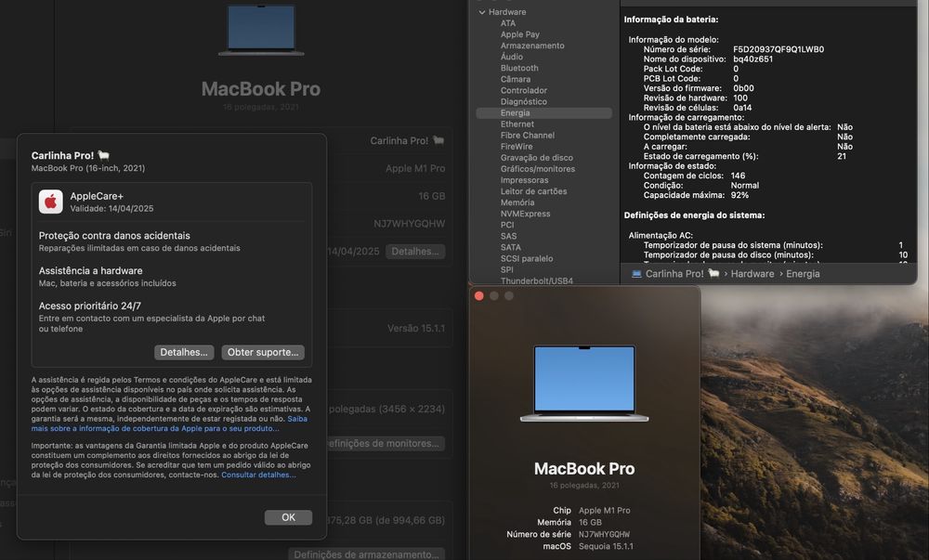Select Controlador in hardware list
Image resolution: width=929 pixels, height=560 pixels.
coord(524,91)
